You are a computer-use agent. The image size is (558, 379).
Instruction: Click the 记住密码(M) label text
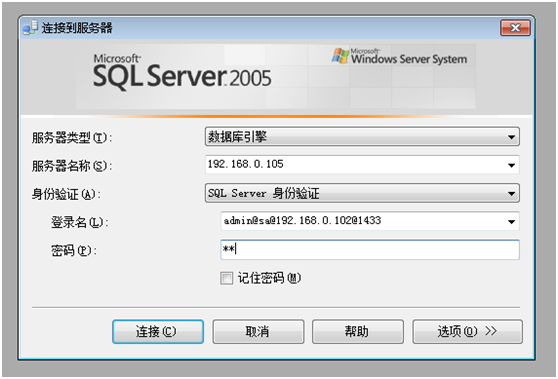[x=269, y=278]
